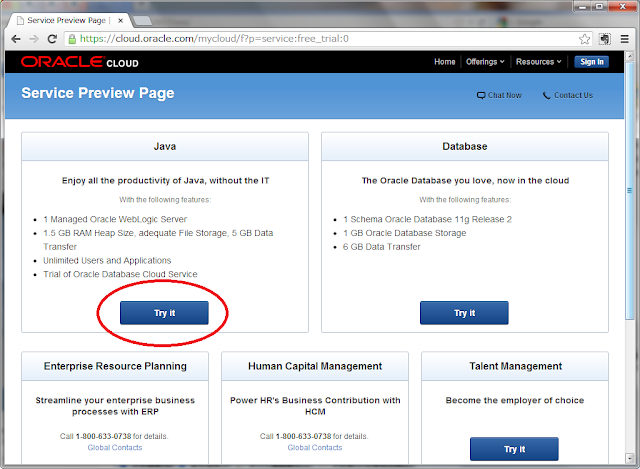
Task: Open the Chrome menu hamburger icon
Action: (624, 39)
